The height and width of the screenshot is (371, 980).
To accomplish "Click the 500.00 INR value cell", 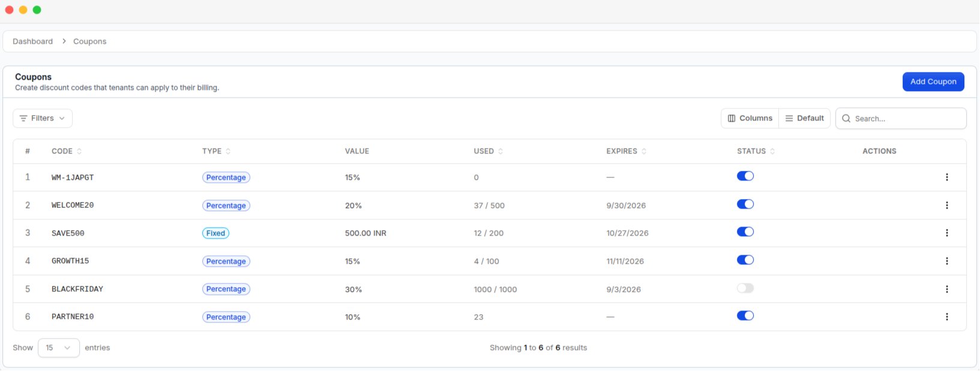I will click(x=365, y=233).
